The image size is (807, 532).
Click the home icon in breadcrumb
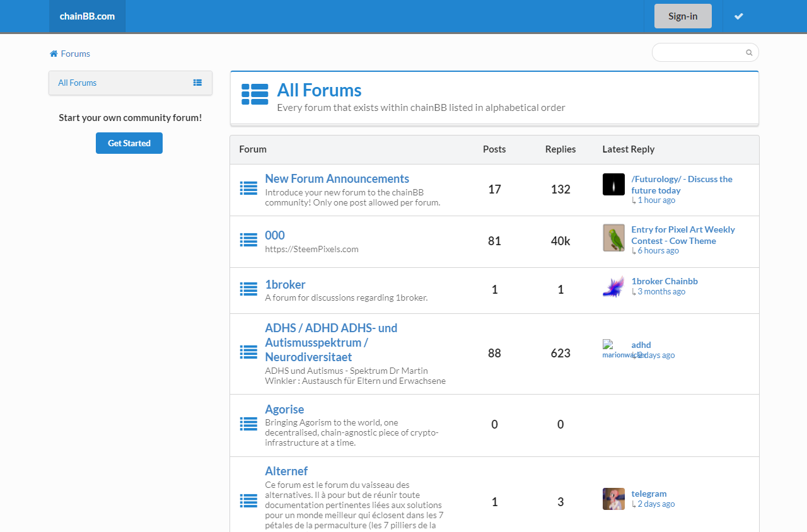tap(54, 54)
